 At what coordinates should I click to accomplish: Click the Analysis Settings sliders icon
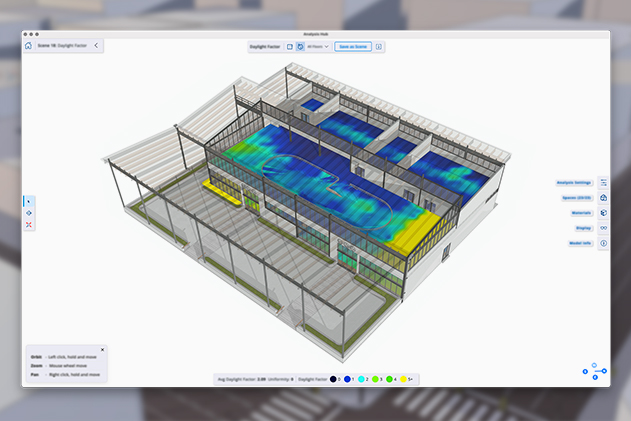[603, 183]
